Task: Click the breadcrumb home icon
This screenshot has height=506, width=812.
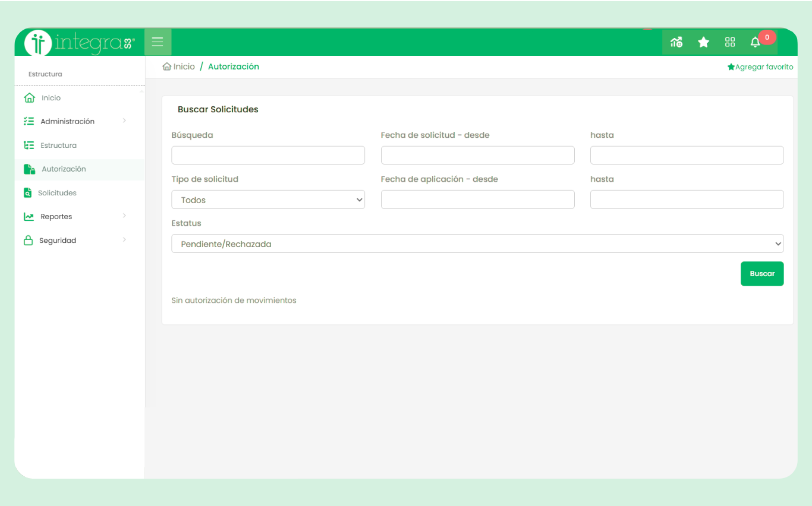Action: click(x=167, y=67)
